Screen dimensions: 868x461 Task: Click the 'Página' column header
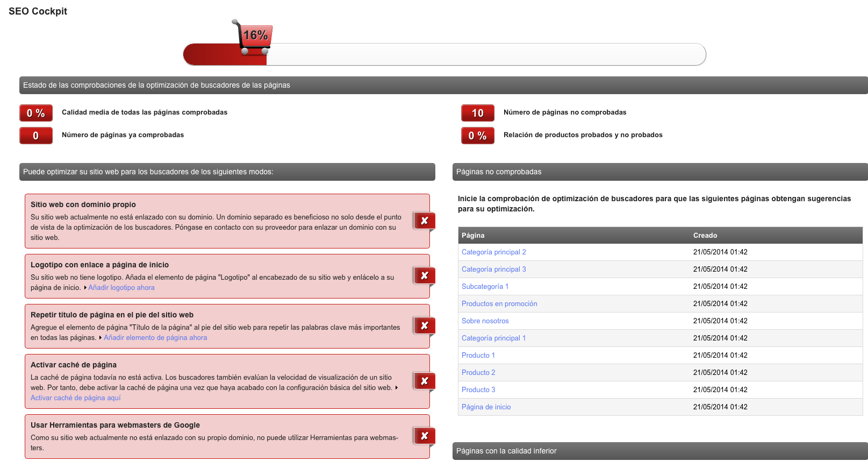pos(473,236)
